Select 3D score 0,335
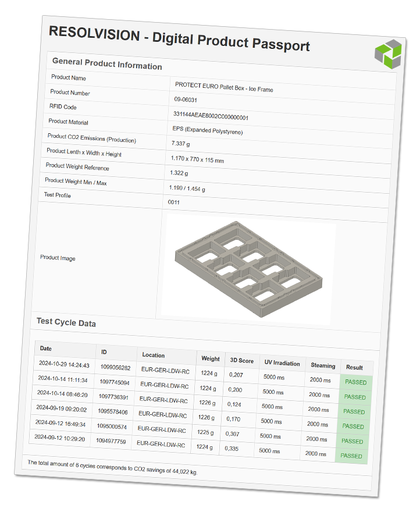420x512 pixels. 232,449
